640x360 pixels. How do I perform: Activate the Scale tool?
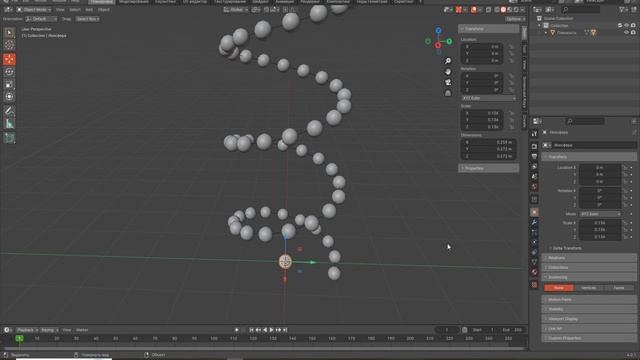coord(9,84)
